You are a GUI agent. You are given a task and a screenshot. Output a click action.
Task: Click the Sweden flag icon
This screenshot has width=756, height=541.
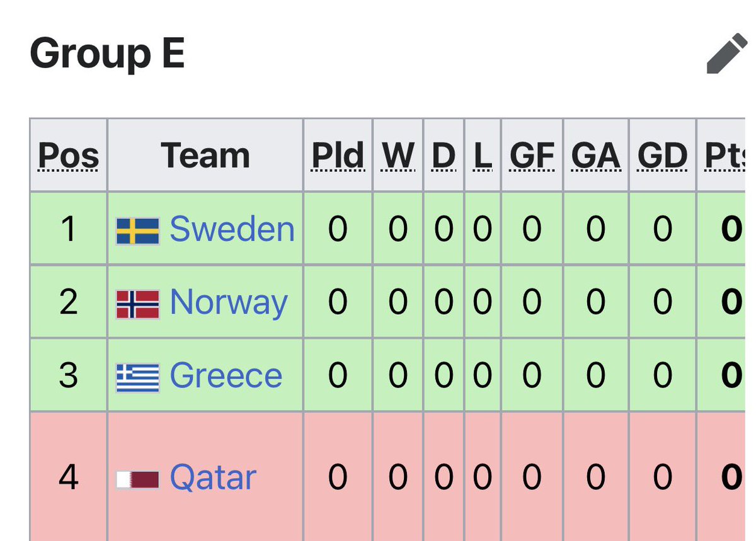[x=138, y=231]
